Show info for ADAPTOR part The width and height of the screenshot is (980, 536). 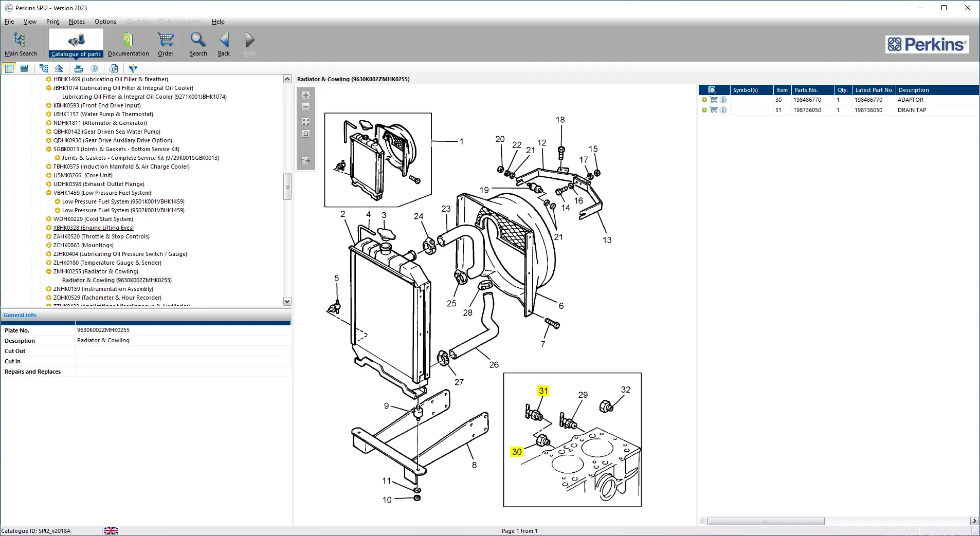(723, 100)
